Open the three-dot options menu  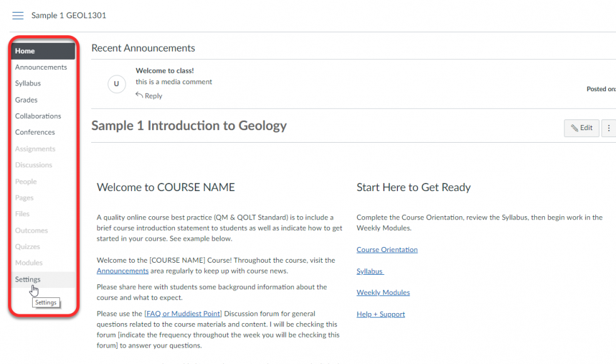pyautogui.click(x=608, y=128)
